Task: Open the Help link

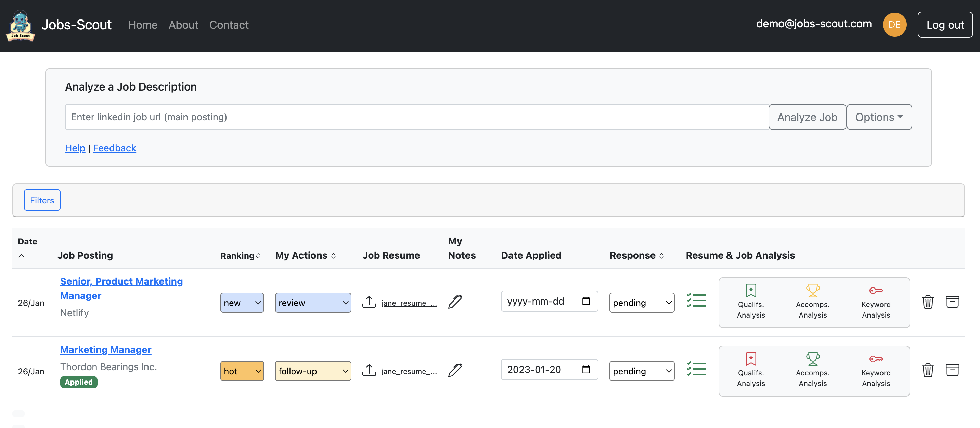Action: (x=75, y=148)
